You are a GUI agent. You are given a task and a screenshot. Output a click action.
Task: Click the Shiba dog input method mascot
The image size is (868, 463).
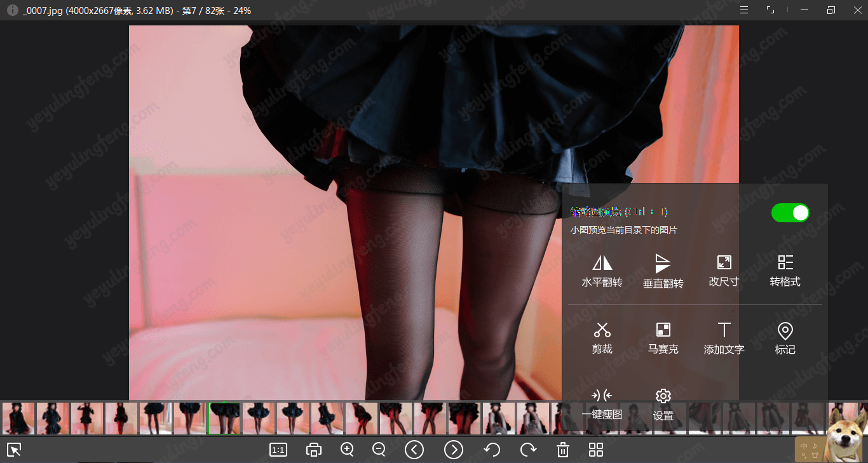click(x=846, y=436)
